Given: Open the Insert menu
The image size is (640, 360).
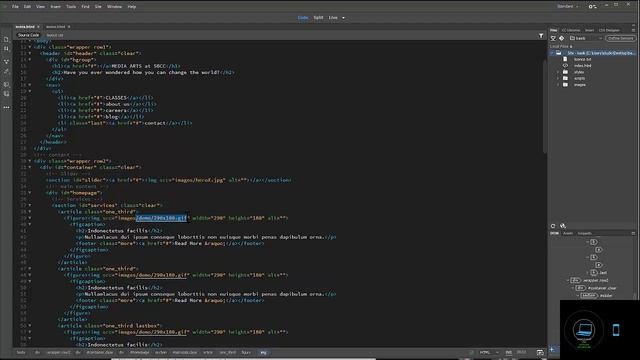Looking at the screenshot, I should (x=56, y=7).
